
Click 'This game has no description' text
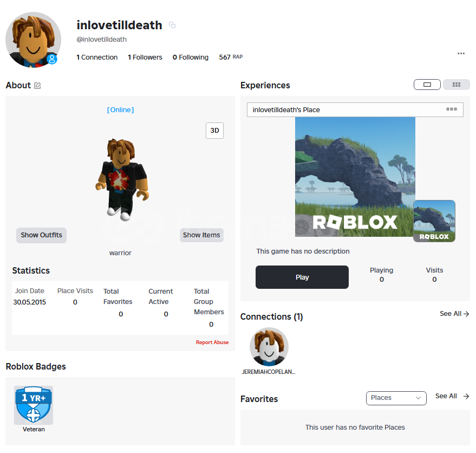tap(303, 251)
